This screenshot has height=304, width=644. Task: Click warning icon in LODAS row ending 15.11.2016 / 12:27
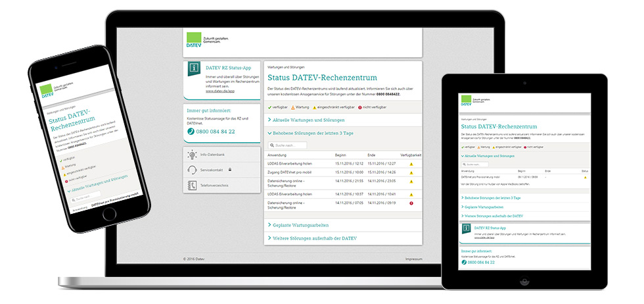[411, 164]
